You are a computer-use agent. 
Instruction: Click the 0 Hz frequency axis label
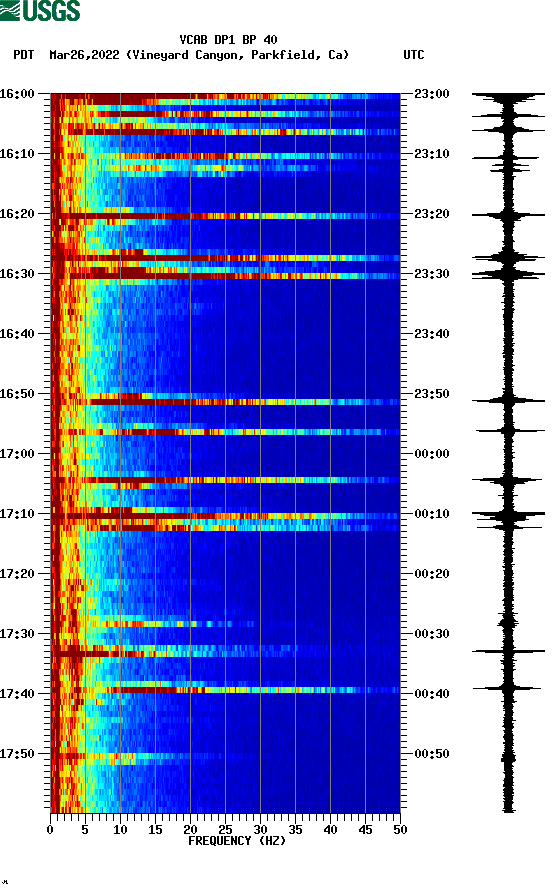click(50, 830)
